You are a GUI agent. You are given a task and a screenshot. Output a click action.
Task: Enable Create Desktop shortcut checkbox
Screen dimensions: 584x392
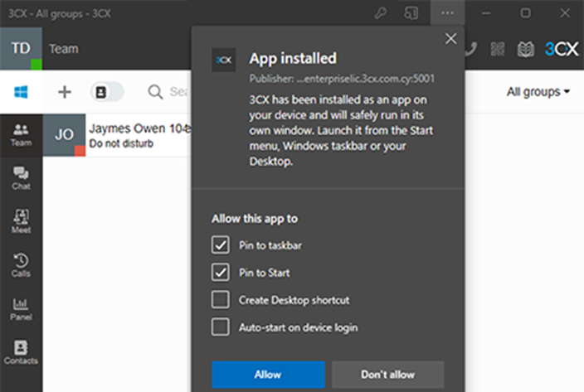tap(220, 300)
